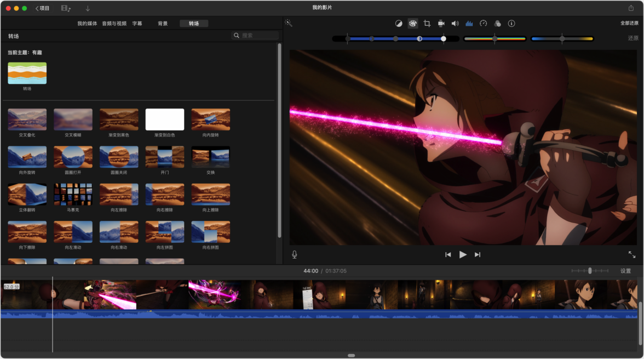Select the 向左擦除 transition

119,194
